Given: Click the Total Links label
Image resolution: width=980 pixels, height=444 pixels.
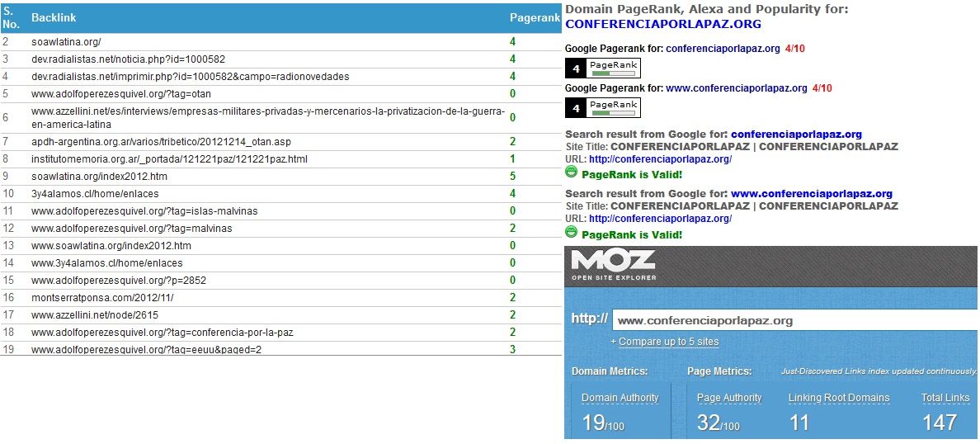Looking at the screenshot, I should click(x=945, y=398).
